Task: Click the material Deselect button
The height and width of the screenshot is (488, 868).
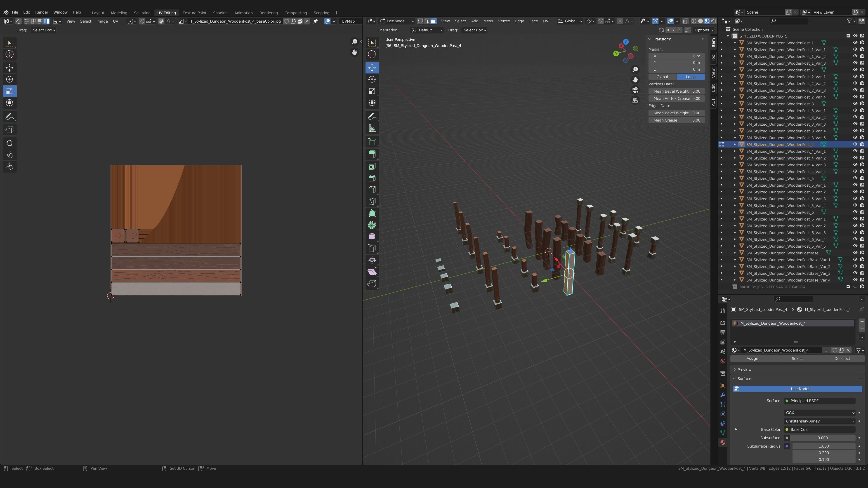Action: [x=842, y=359]
